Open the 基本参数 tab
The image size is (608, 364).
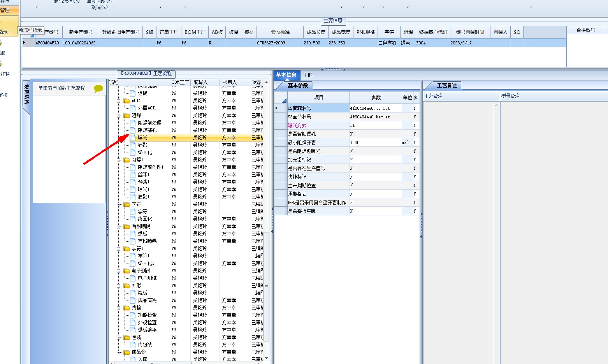tap(298, 86)
